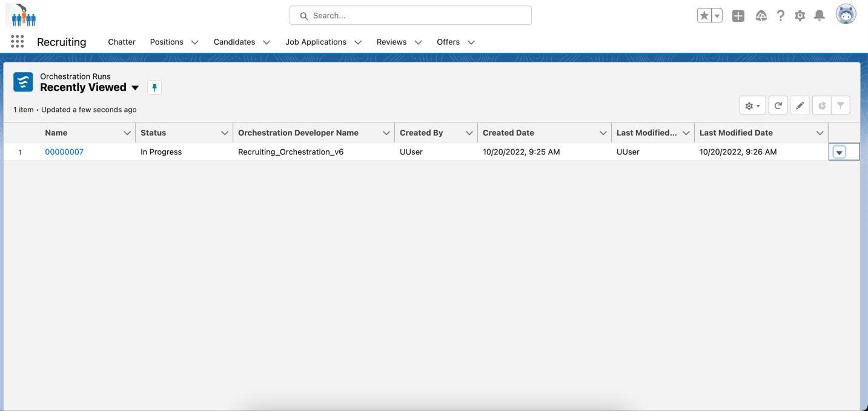Open the user profile avatar
This screenshot has width=868, height=411.
click(846, 14)
